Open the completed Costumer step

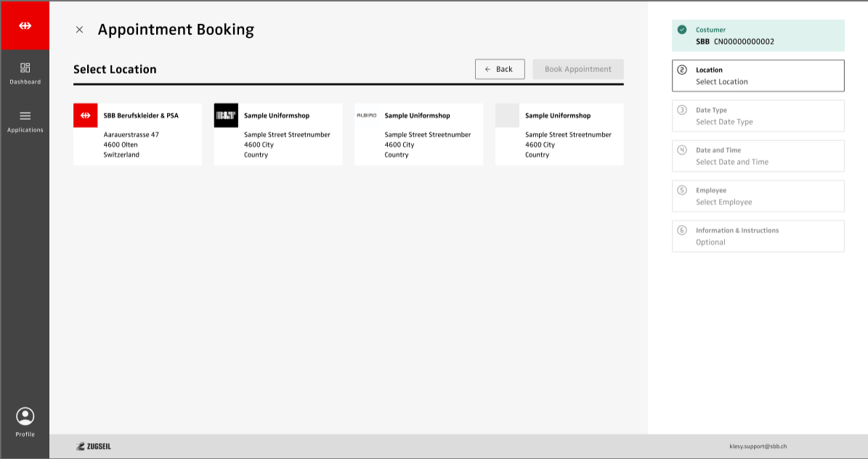tap(758, 36)
